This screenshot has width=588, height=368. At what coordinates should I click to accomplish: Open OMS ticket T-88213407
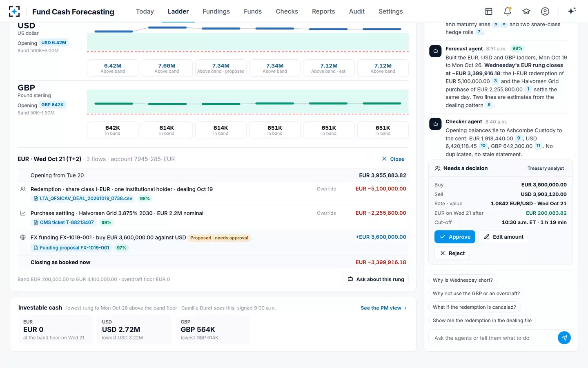pyautogui.click(x=64, y=222)
